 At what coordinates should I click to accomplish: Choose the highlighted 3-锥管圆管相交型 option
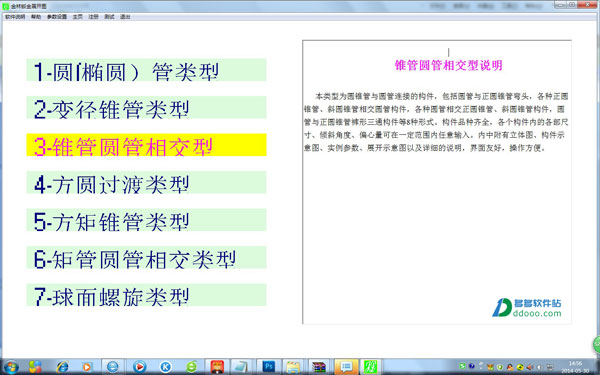[x=147, y=145]
